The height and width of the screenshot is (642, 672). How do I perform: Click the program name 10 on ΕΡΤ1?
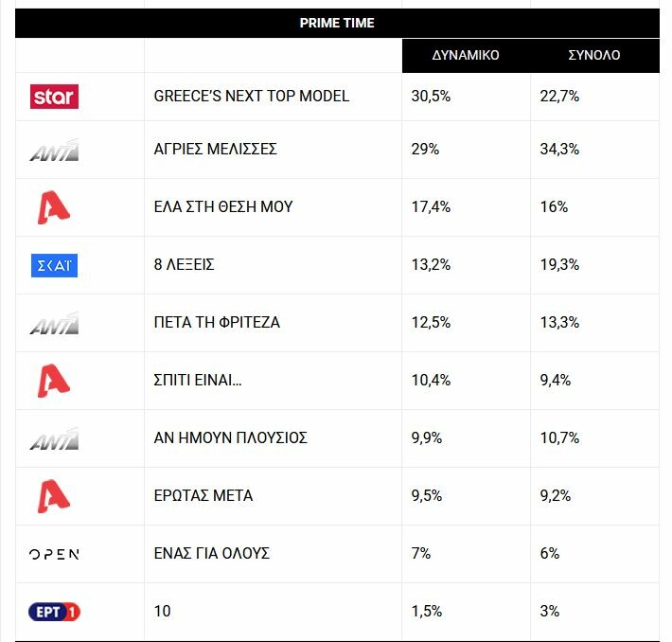pos(163,611)
